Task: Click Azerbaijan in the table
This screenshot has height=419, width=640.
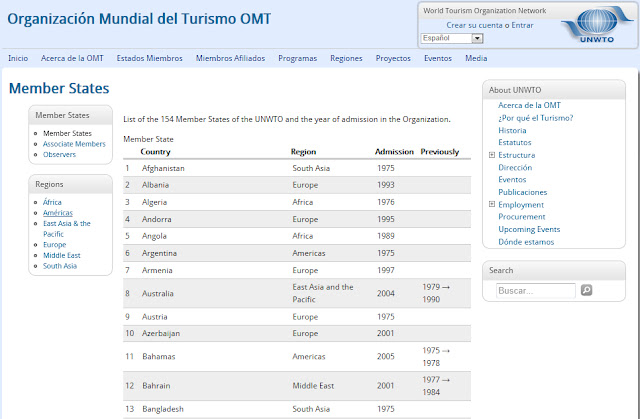Action: 161,333
